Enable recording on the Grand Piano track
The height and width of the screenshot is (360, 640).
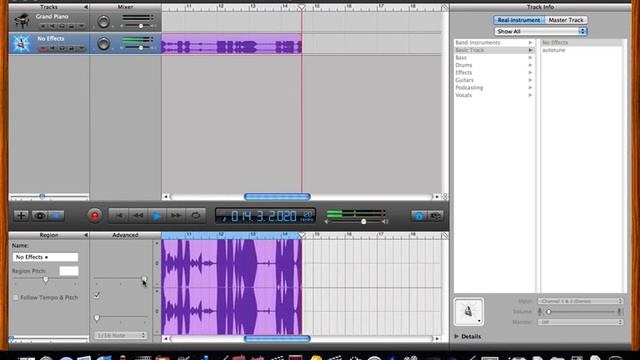(42, 26)
